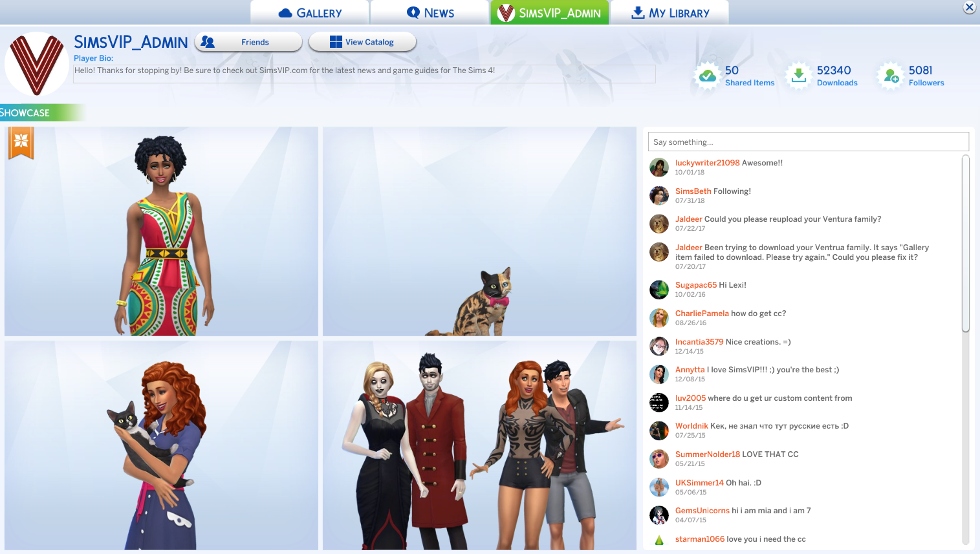Click the orange featured ribbon badge
This screenshot has height=554, width=980.
(x=21, y=142)
